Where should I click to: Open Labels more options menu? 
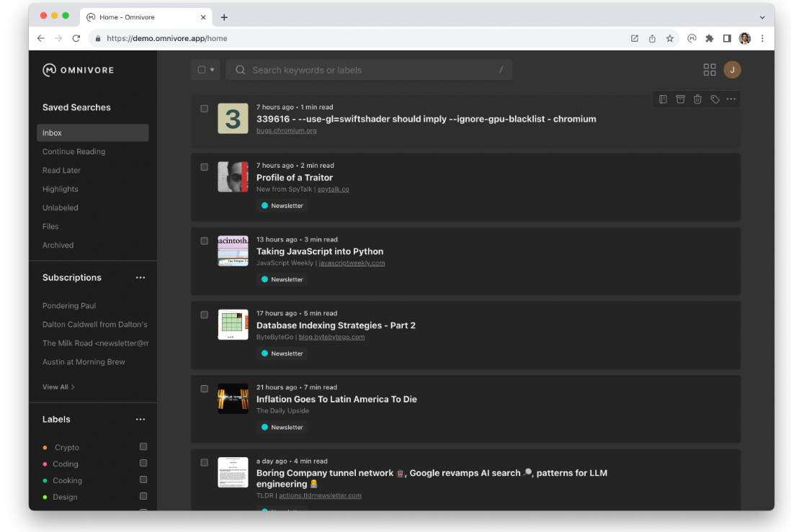coord(140,419)
